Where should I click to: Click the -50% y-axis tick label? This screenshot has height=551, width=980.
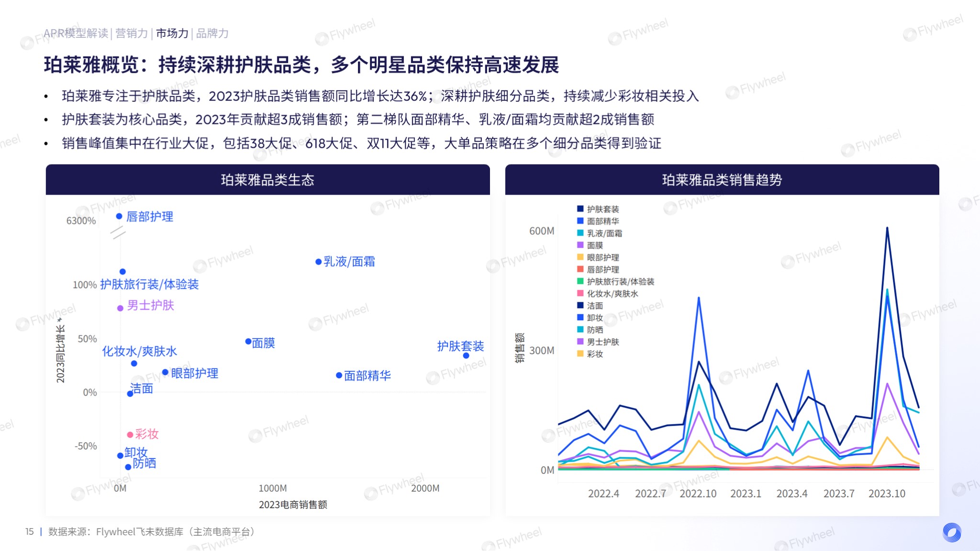[x=86, y=446]
